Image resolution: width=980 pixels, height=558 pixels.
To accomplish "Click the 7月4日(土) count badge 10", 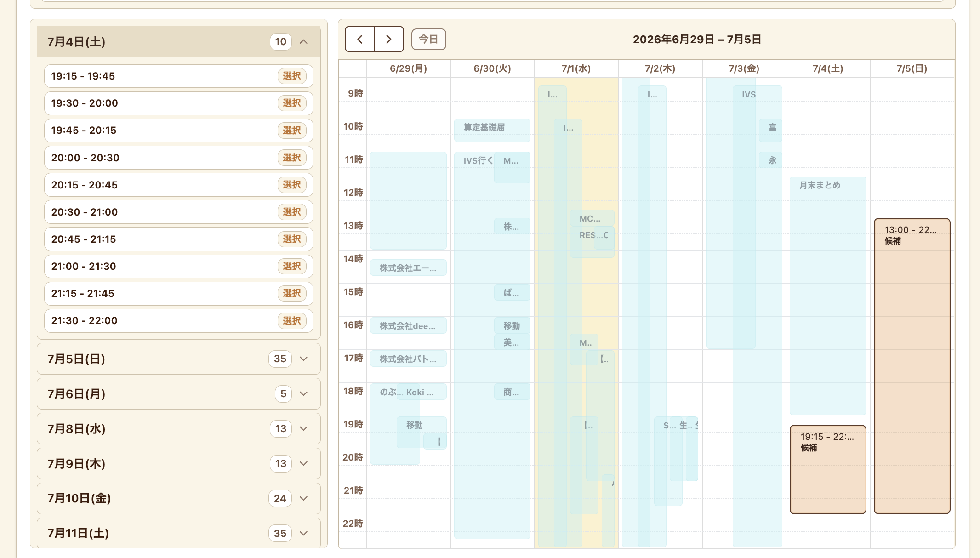I will coord(281,42).
